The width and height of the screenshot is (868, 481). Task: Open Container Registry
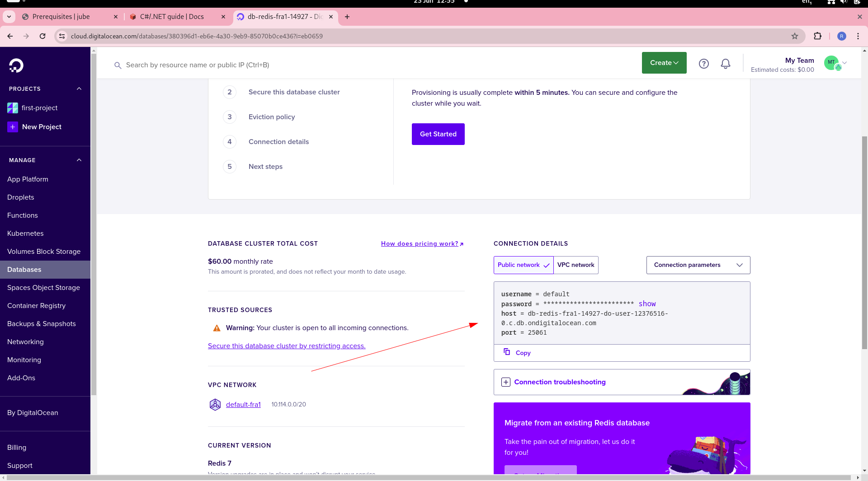(x=45, y=306)
